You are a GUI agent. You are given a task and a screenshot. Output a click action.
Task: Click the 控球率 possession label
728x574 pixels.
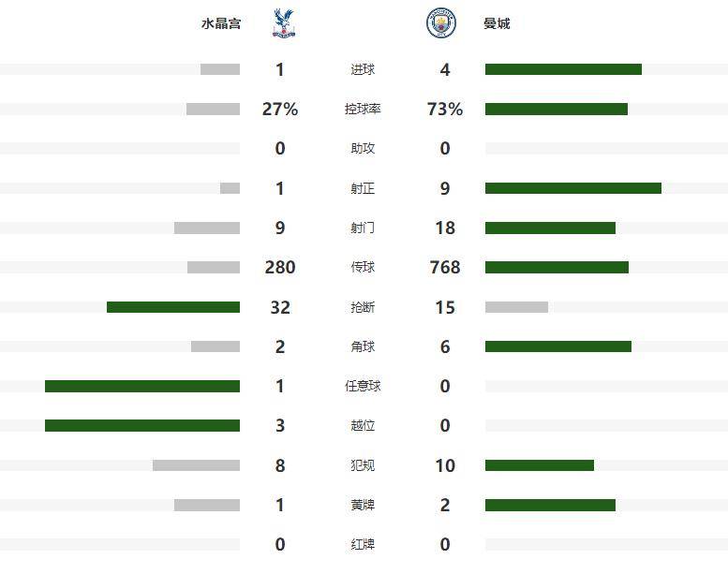pos(363,109)
